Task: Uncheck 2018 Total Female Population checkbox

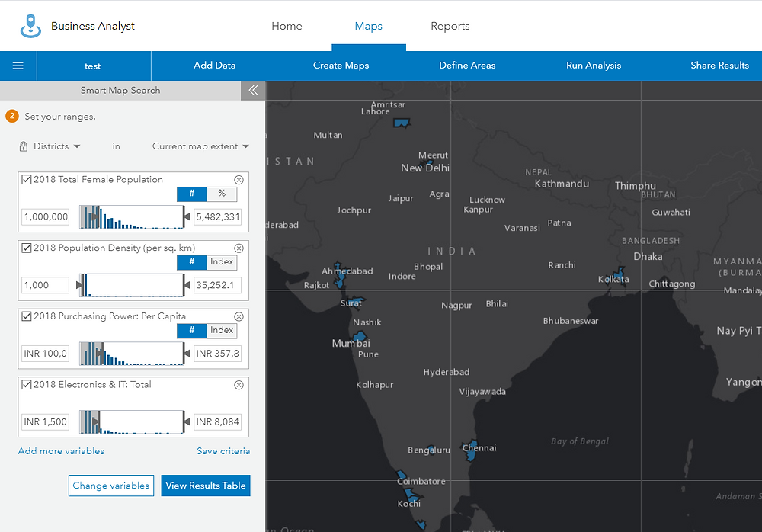Action: pyautogui.click(x=27, y=179)
